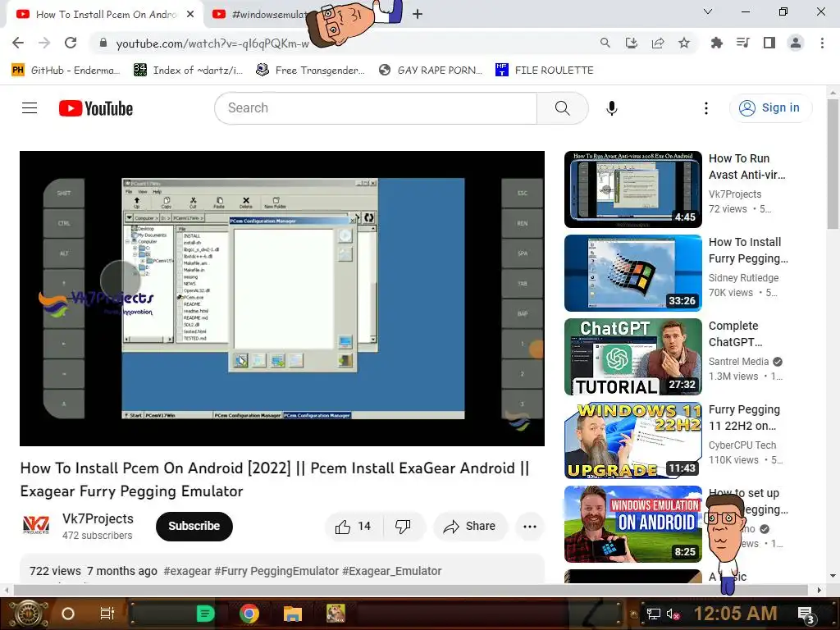Click the #Exagear_Emulator hashtag
Viewport: 840px width, 630px height.
coord(391,571)
